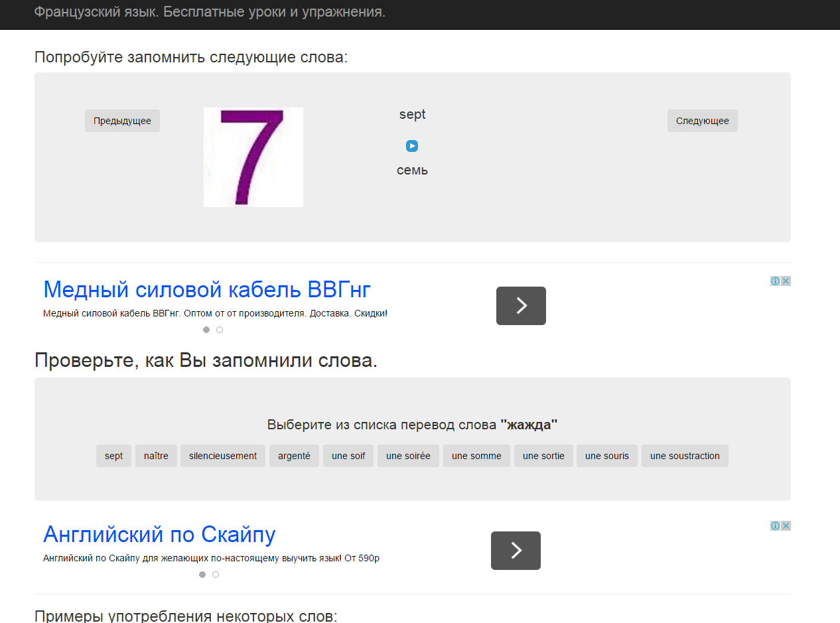Click arrow button on cable ad

521,306
